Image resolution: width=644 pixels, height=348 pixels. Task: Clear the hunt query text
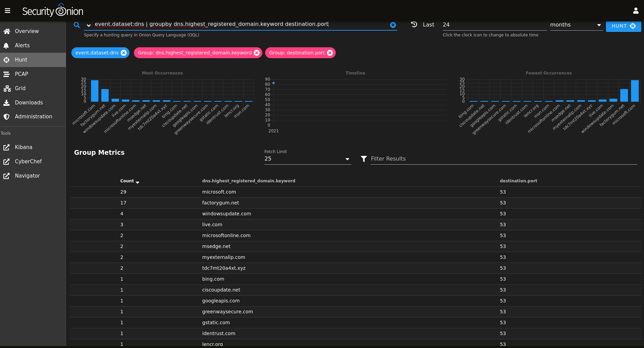coord(393,25)
